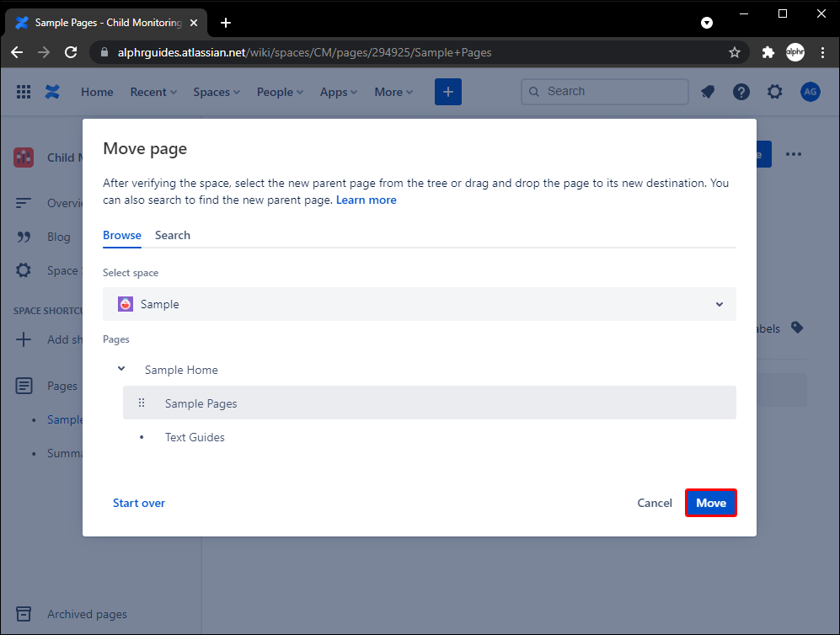This screenshot has width=840, height=635.
Task: Open Chrome three-dot menu
Action: point(822,52)
